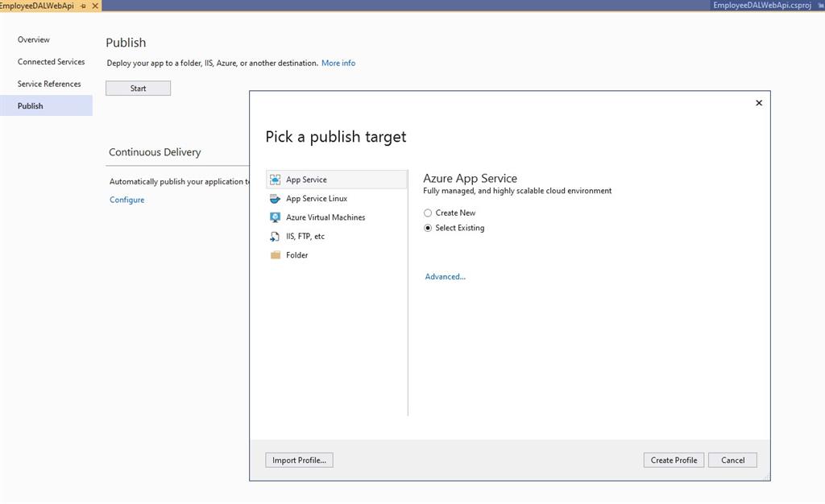
Task: Choose the App Service Linux target icon
Action: (275, 198)
